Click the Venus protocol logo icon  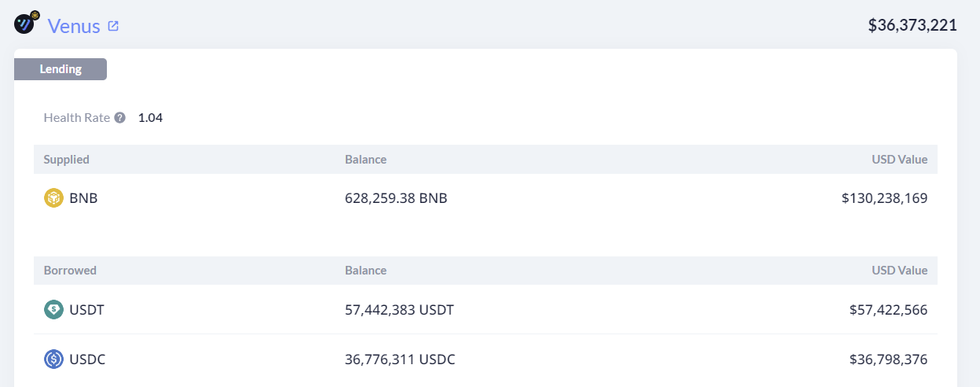click(27, 24)
